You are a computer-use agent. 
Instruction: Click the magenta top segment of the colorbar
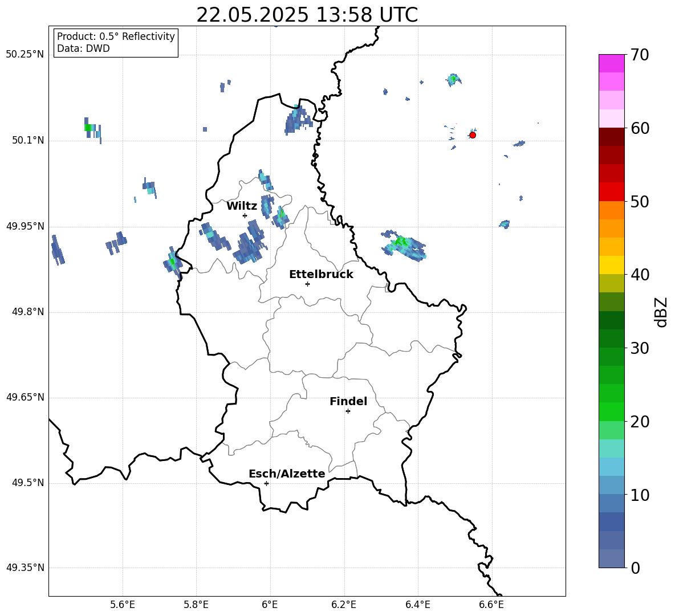coord(611,64)
